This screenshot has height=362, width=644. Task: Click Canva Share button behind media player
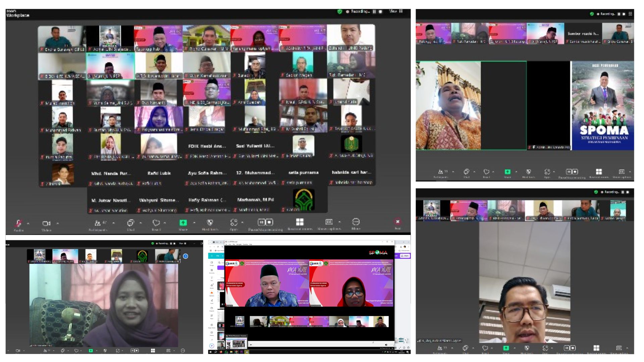(x=405, y=256)
